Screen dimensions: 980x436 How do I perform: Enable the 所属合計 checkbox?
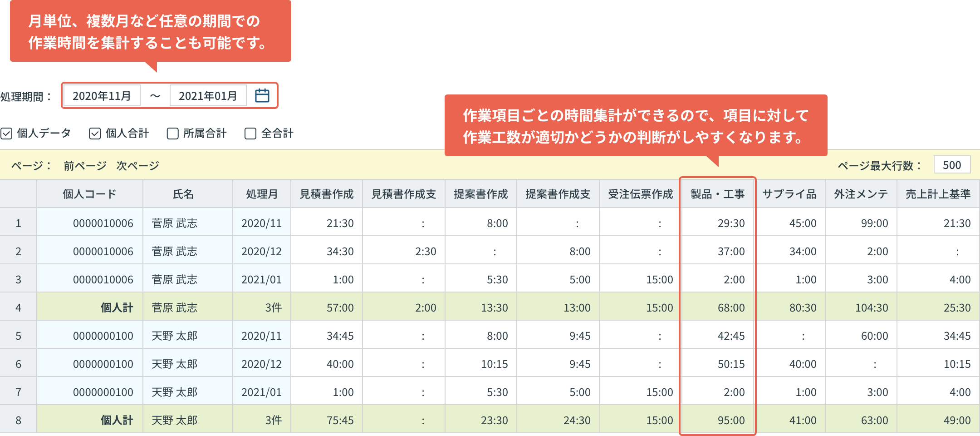point(173,134)
